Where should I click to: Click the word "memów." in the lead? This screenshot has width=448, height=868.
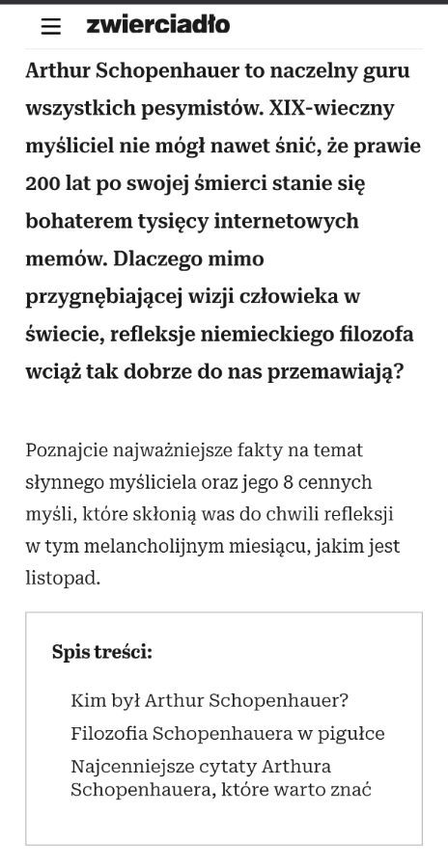67,258
